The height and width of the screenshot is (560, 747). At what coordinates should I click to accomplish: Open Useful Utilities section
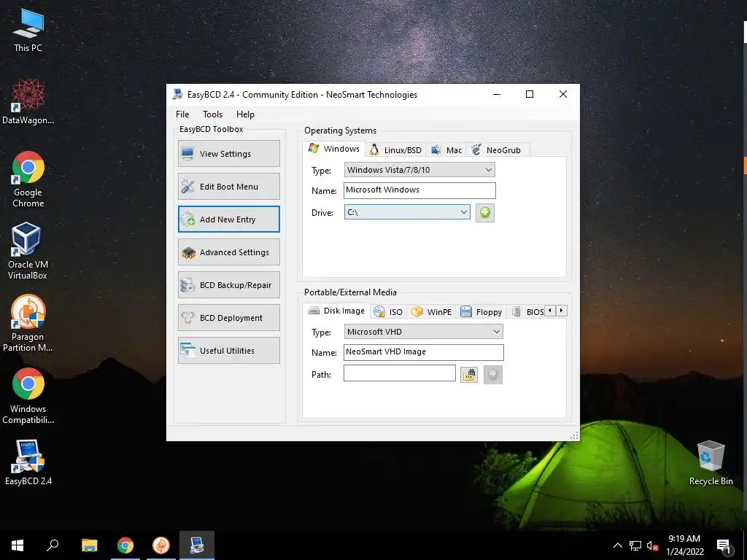coord(228,351)
